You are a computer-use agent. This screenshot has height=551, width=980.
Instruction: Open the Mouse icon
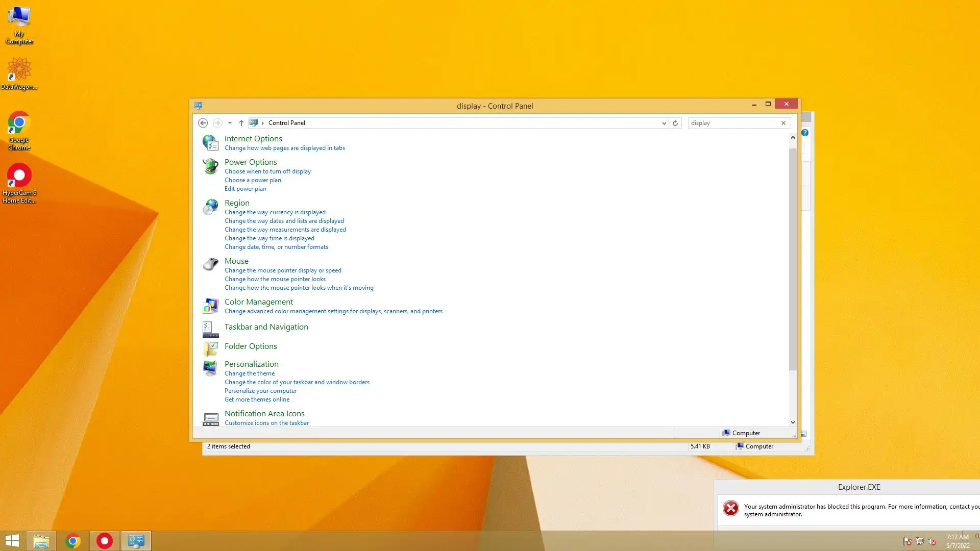pos(210,264)
